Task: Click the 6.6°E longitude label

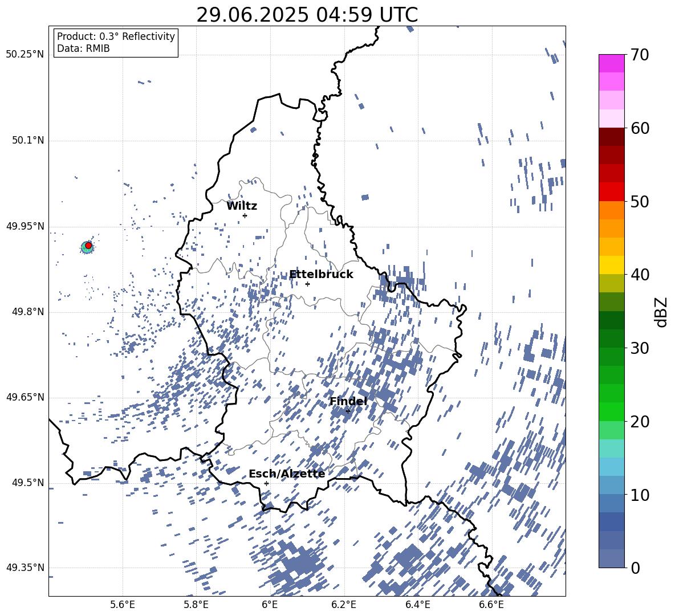Action: coord(491,605)
